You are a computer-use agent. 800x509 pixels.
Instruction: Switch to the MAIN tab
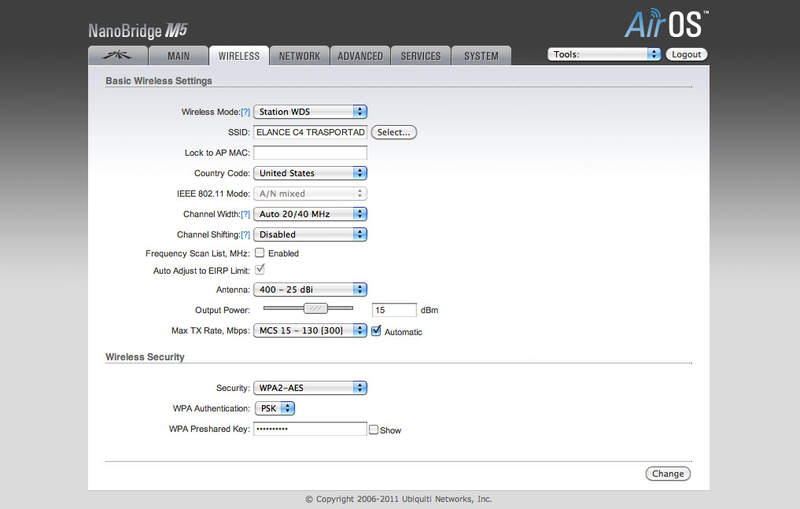click(178, 56)
